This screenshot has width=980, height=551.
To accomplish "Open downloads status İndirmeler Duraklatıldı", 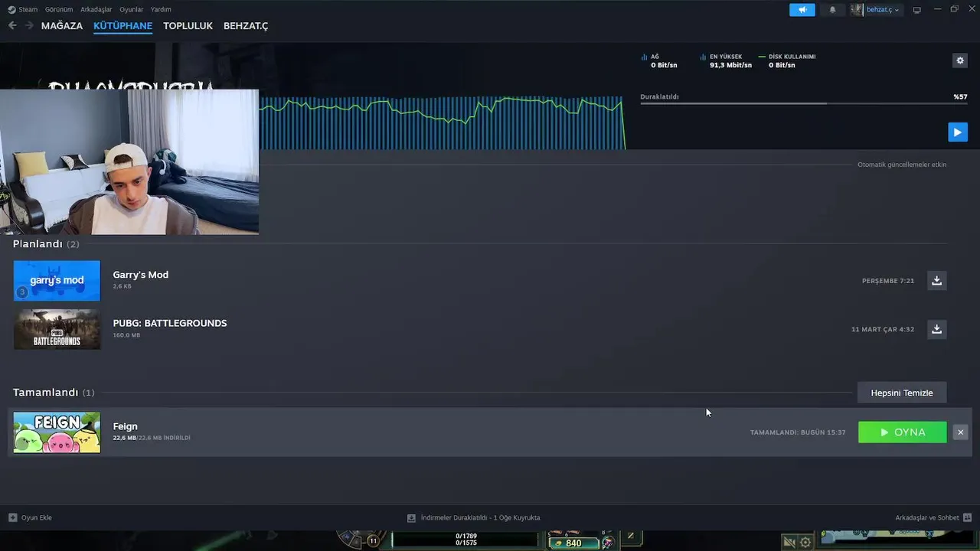I will coord(473,517).
